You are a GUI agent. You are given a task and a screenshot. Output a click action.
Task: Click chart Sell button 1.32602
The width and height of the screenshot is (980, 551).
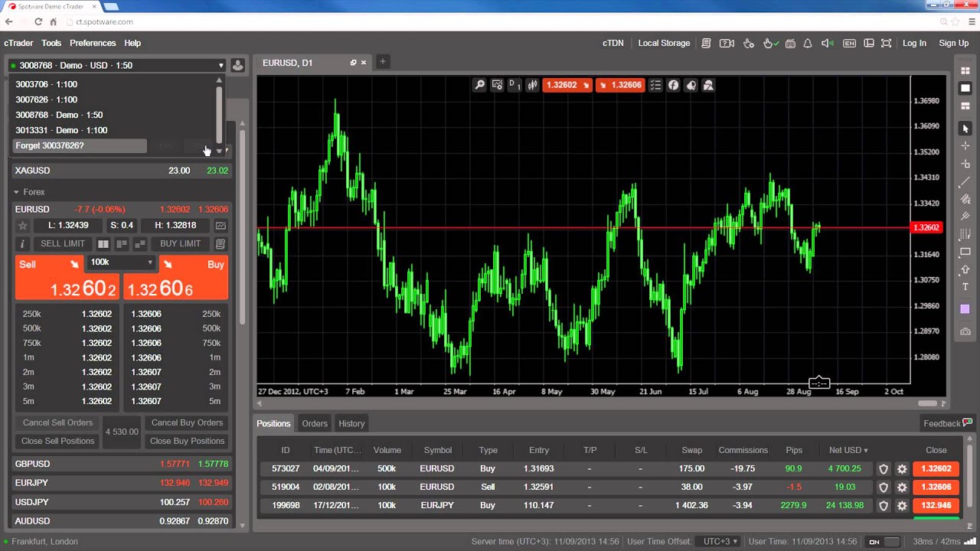(567, 85)
